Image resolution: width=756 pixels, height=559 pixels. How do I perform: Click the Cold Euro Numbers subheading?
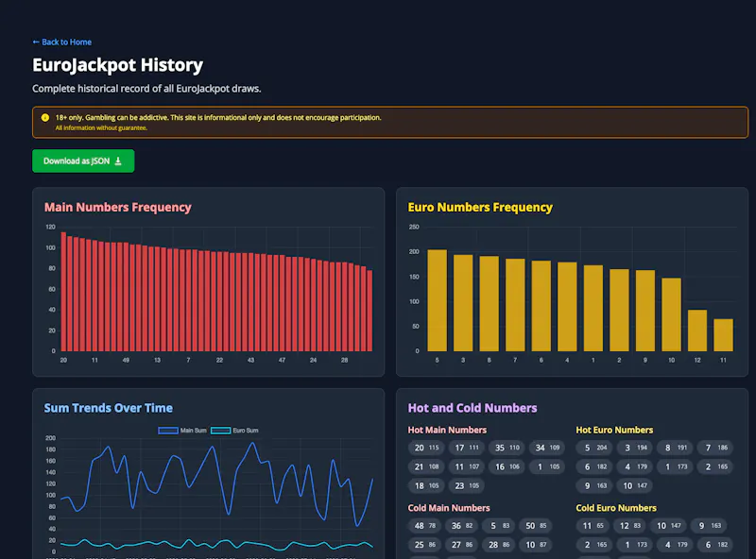coord(616,508)
